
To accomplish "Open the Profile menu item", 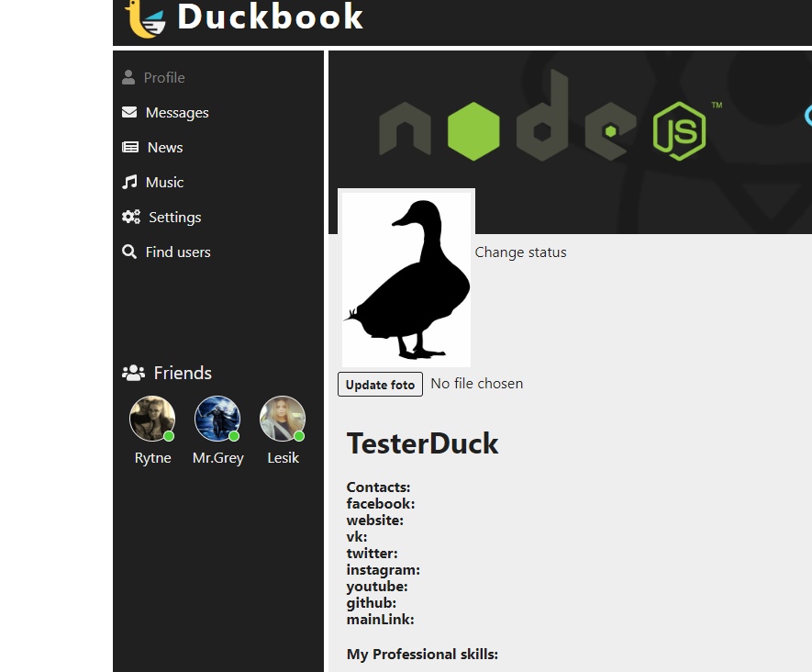I will (x=164, y=78).
